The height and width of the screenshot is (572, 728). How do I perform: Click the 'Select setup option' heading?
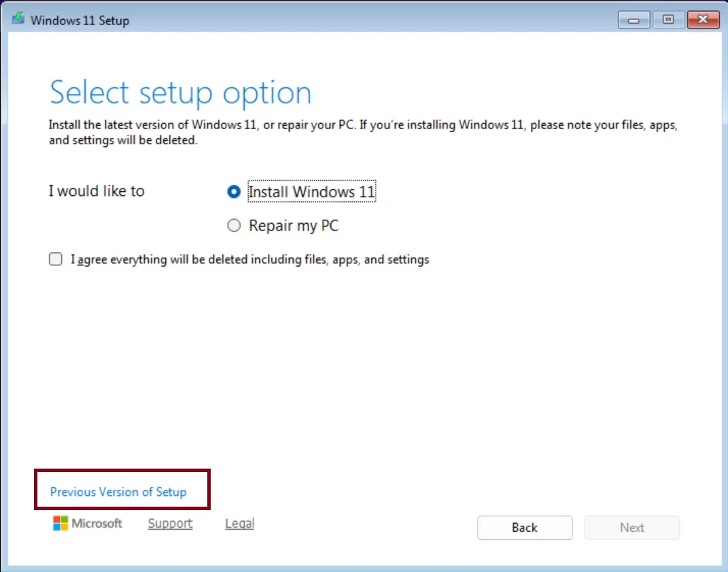tap(180, 92)
